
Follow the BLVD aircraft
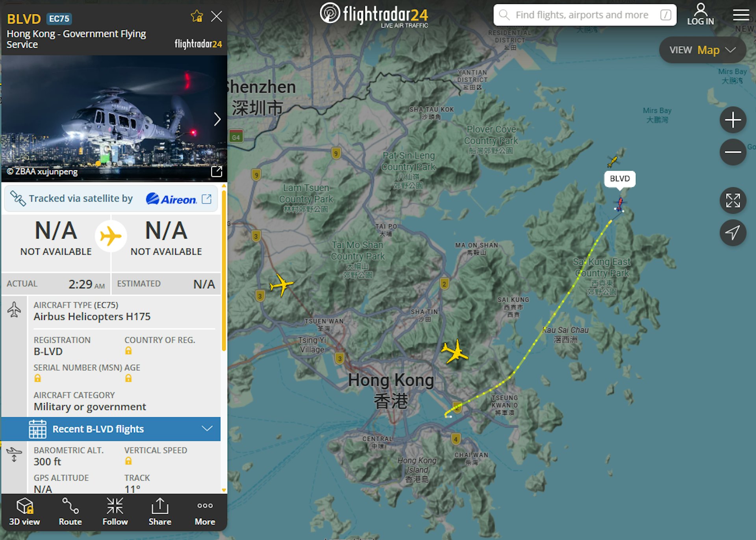click(115, 512)
